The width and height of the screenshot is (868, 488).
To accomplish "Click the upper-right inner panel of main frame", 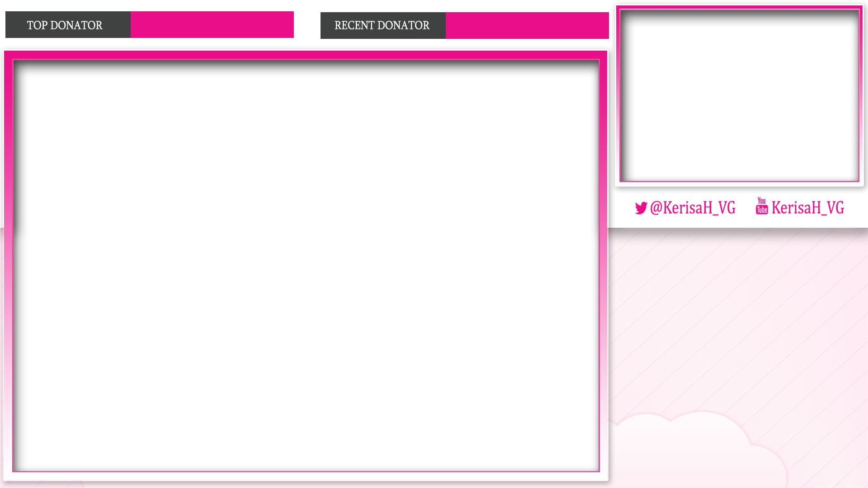I will click(420, 144).
